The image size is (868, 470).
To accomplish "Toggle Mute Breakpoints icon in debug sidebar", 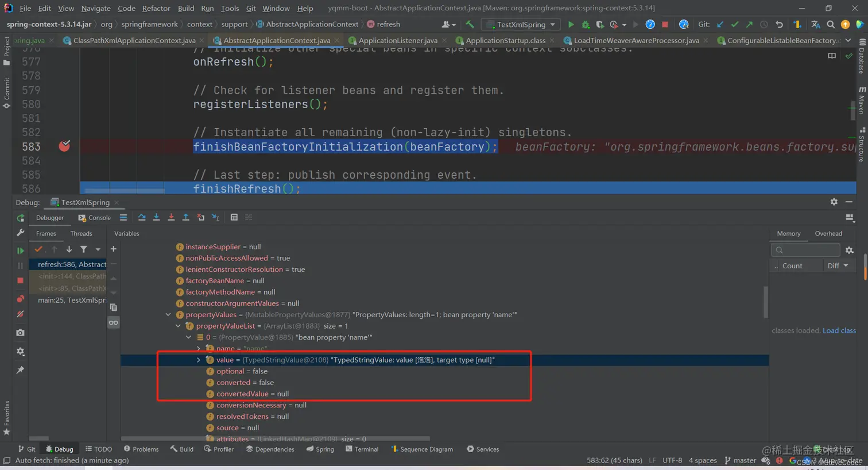I will [x=20, y=314].
